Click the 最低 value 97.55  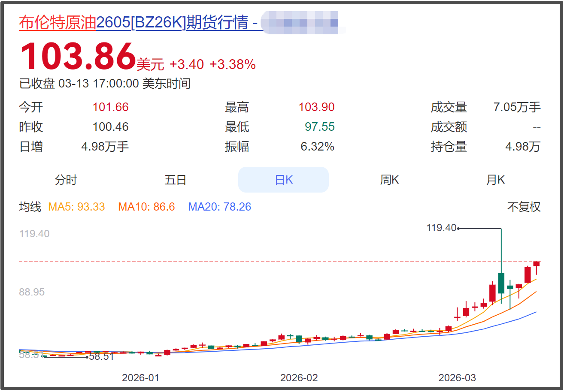(319, 127)
